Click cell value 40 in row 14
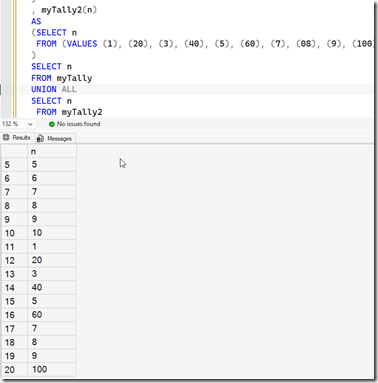This screenshot has width=378, height=383. 52,287
